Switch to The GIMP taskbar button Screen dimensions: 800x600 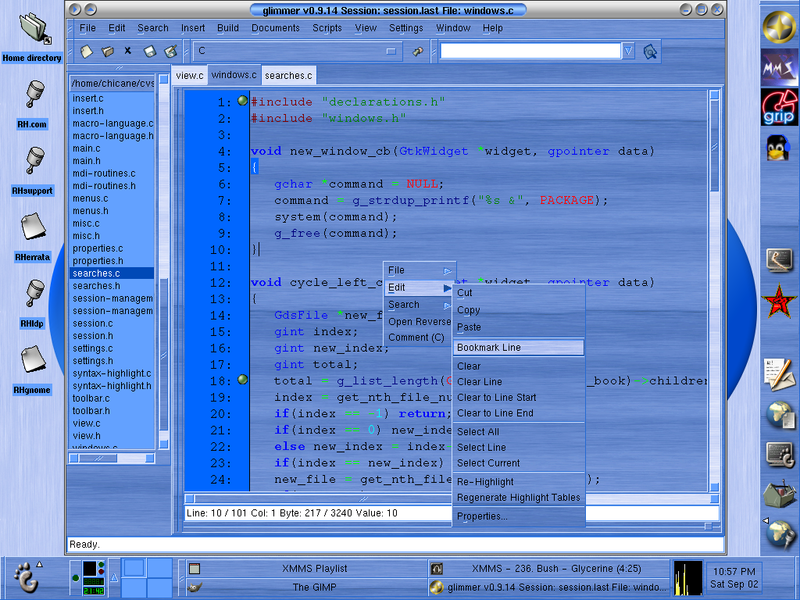[305, 587]
